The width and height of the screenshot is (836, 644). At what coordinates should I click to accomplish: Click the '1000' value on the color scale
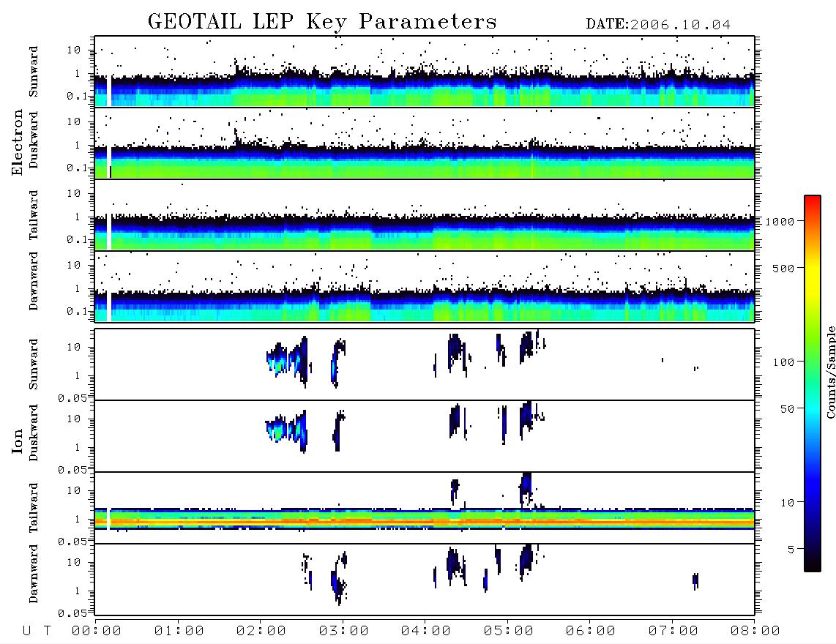coord(780,222)
